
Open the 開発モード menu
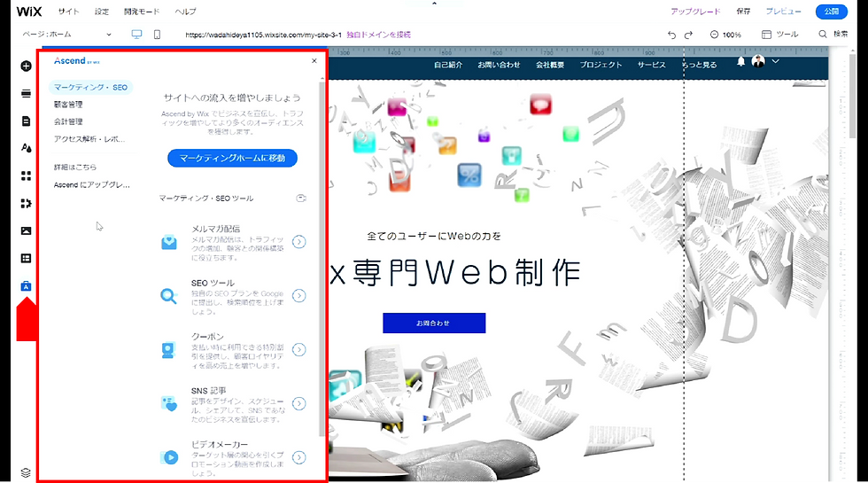tap(142, 11)
